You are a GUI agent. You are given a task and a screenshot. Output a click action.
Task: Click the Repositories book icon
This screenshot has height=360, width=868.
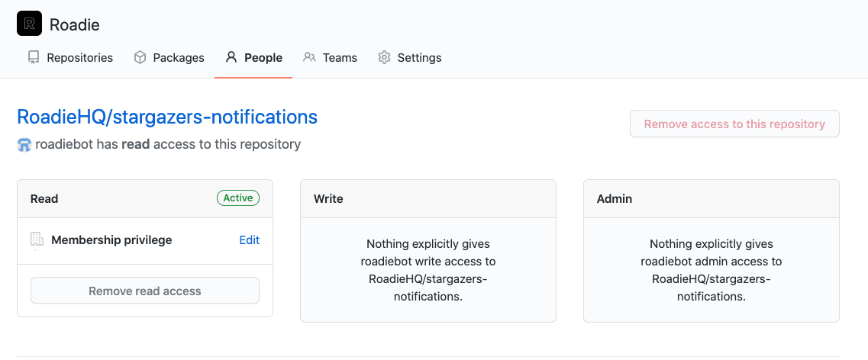tap(34, 57)
